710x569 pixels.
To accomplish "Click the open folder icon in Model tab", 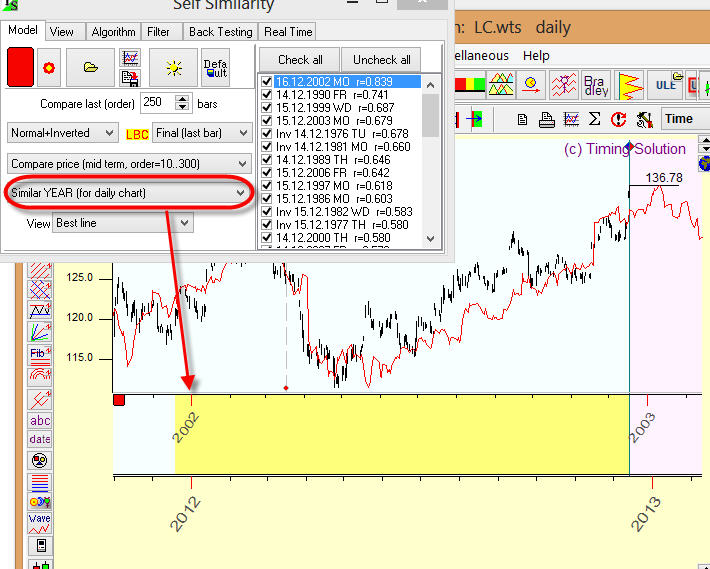I will [91, 68].
